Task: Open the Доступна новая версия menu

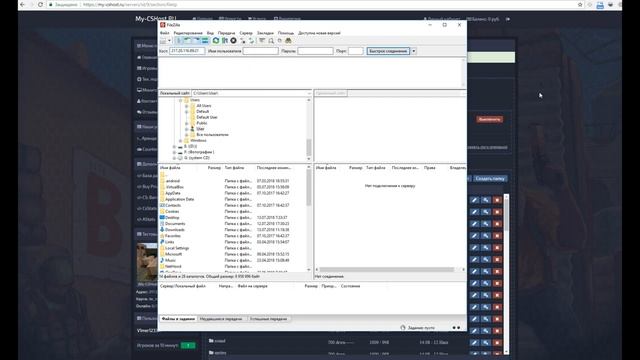Action: click(319, 33)
